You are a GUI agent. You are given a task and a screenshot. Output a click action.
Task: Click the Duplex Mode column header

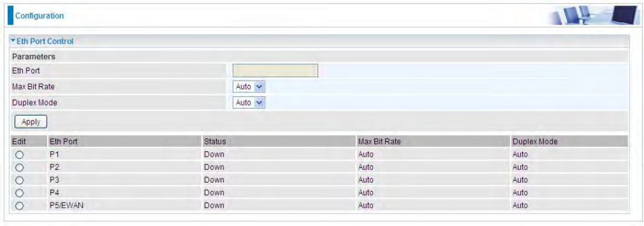[535, 142]
